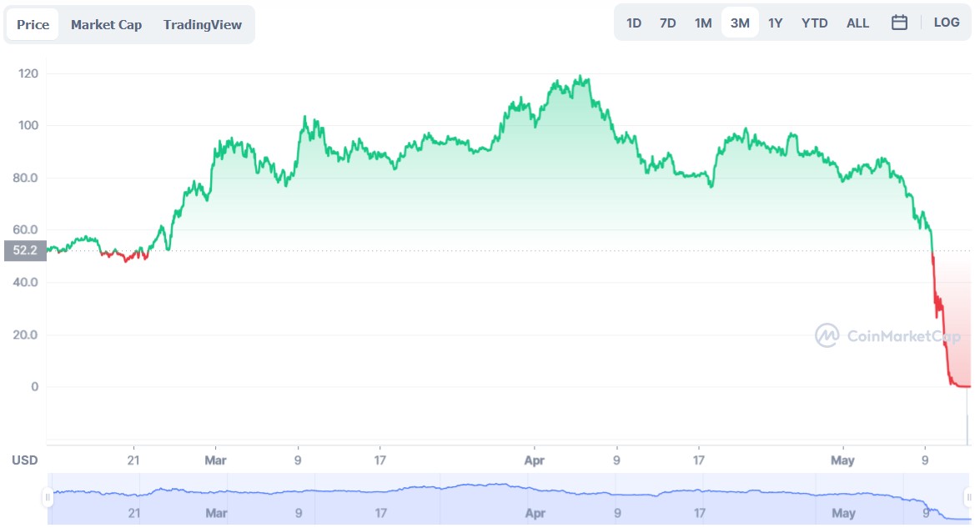Select the ALL time range tab
This screenshot has height=528, width=980.
point(857,23)
